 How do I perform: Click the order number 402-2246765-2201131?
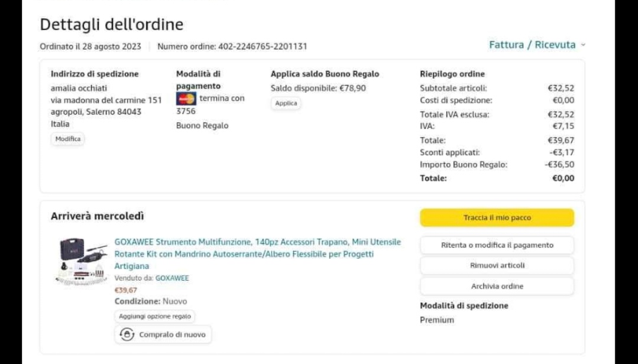click(263, 47)
